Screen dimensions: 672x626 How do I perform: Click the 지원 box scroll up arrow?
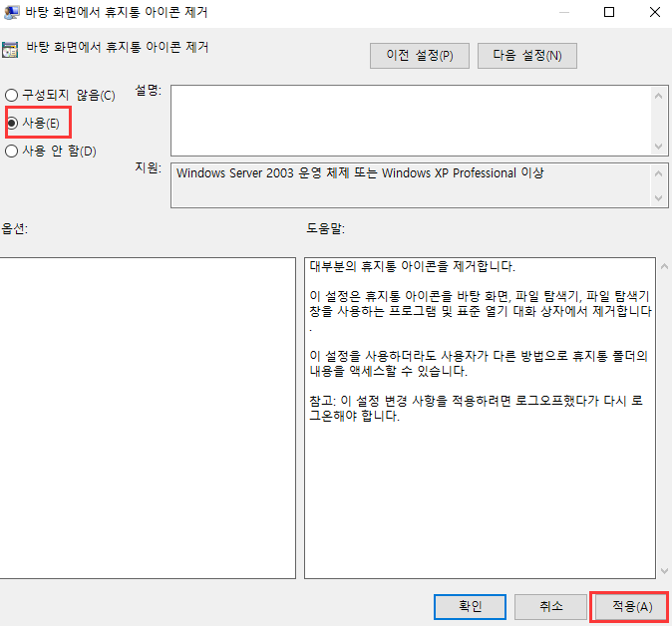point(659,173)
